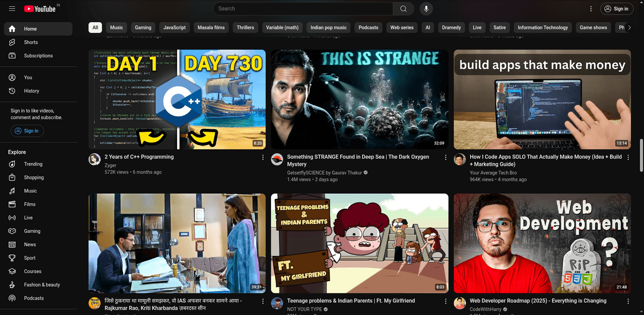Filter by the Gaming chip
This screenshot has width=644, height=315.
[x=143, y=27]
